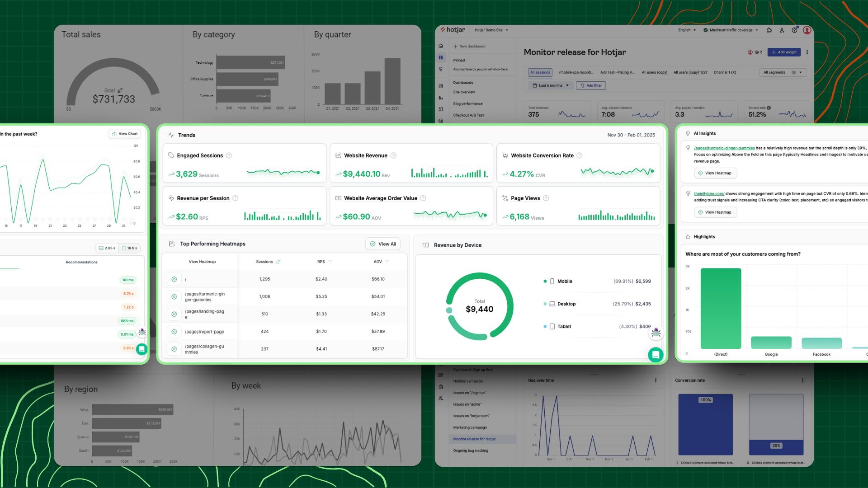Click the viewers eye toggle next to Add widget

tap(757, 52)
